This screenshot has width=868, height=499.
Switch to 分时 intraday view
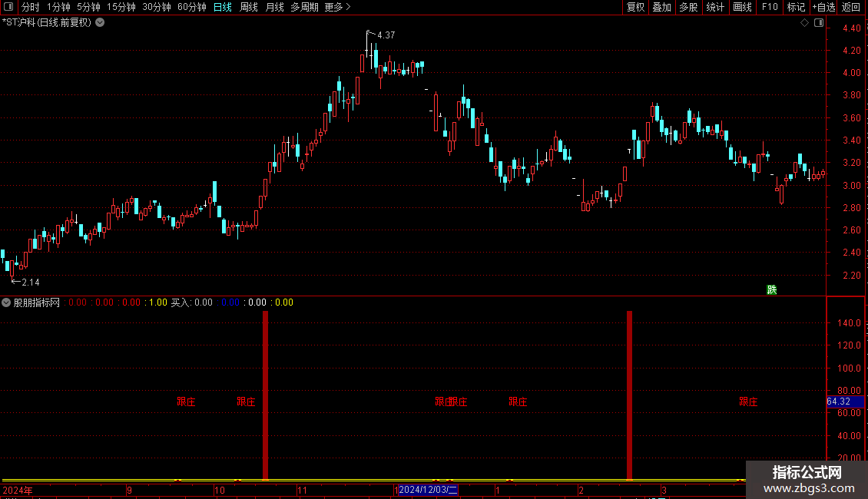click(31, 7)
